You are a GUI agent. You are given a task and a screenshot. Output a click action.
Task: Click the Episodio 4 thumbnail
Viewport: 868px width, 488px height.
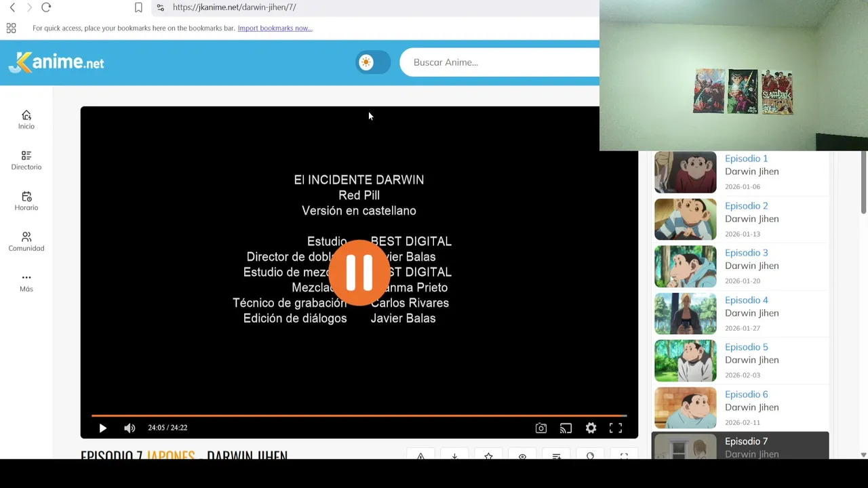(685, 314)
